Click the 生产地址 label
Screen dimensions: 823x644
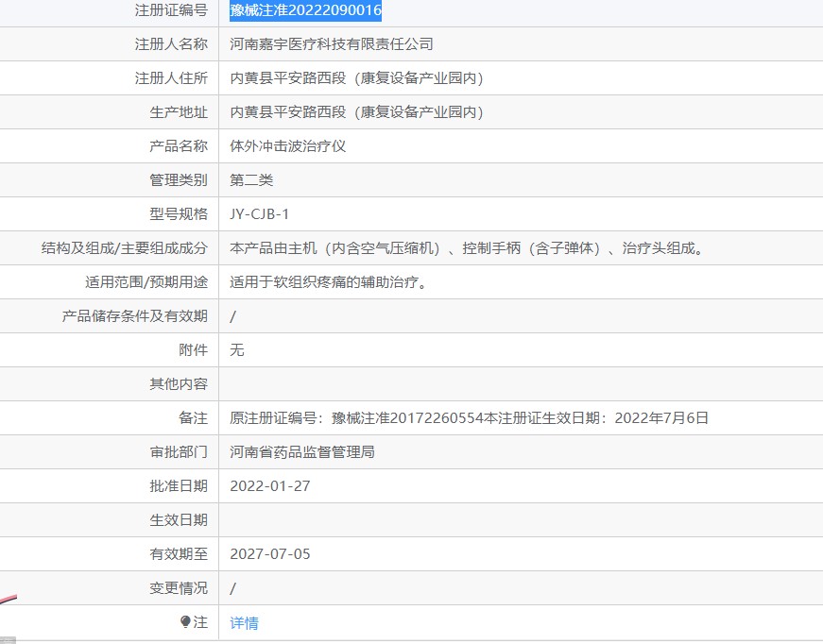[179, 112]
